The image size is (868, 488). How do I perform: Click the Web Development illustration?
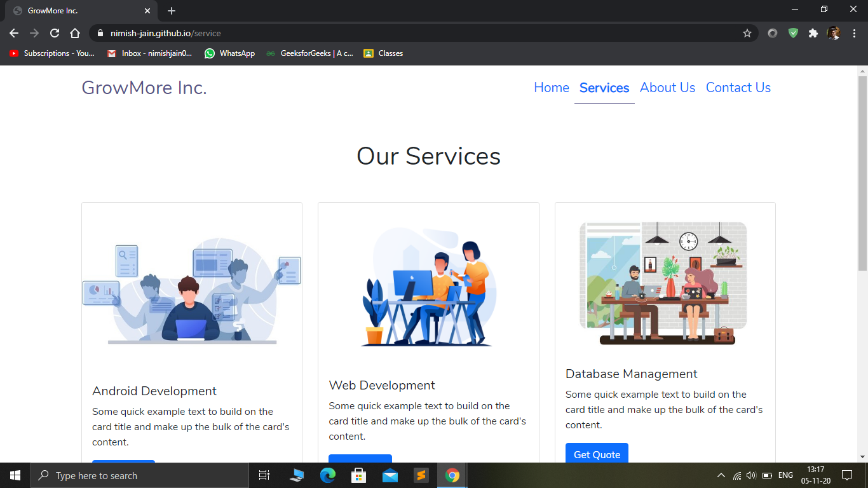click(428, 287)
